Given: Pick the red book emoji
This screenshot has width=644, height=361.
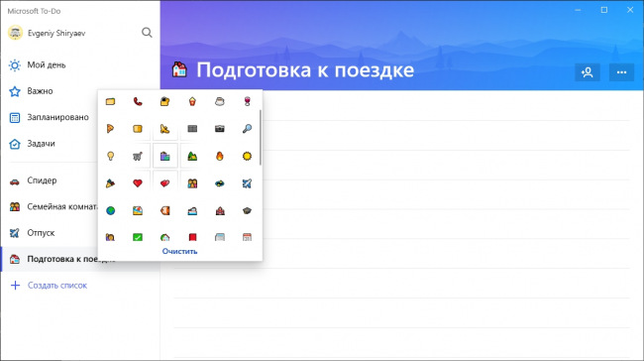Looking at the screenshot, I should point(192,237).
